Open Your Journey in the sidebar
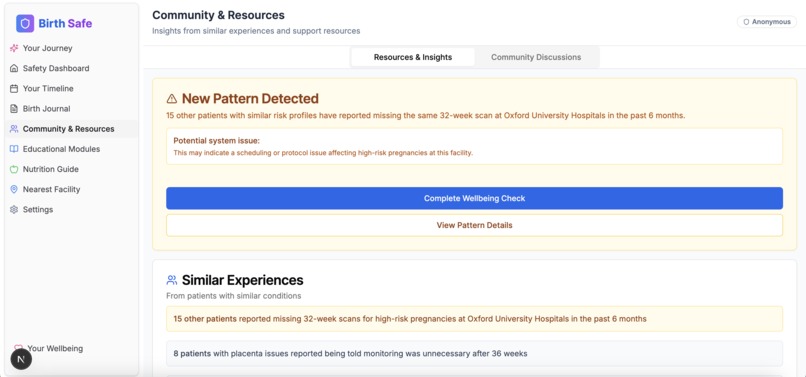The image size is (806, 377). 71,48
